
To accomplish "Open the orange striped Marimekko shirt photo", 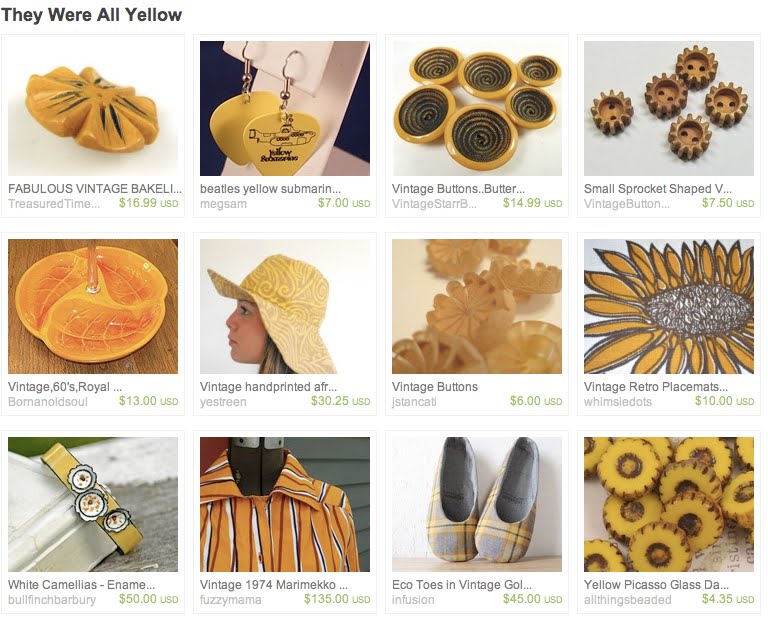I will coord(285,504).
